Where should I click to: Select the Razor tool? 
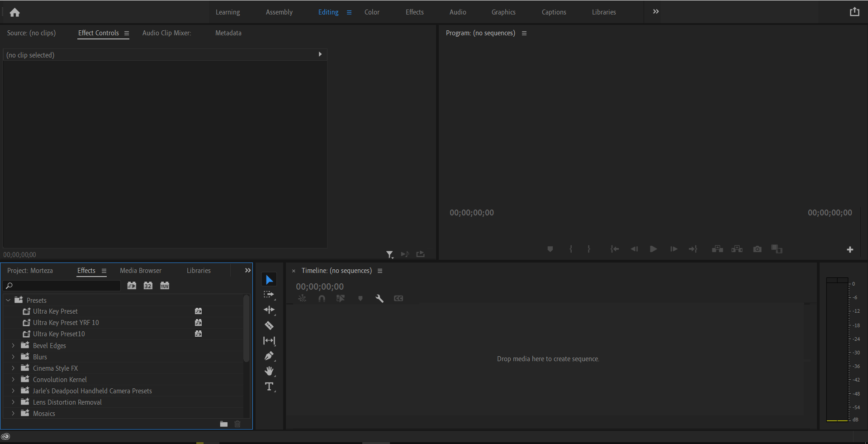click(269, 325)
